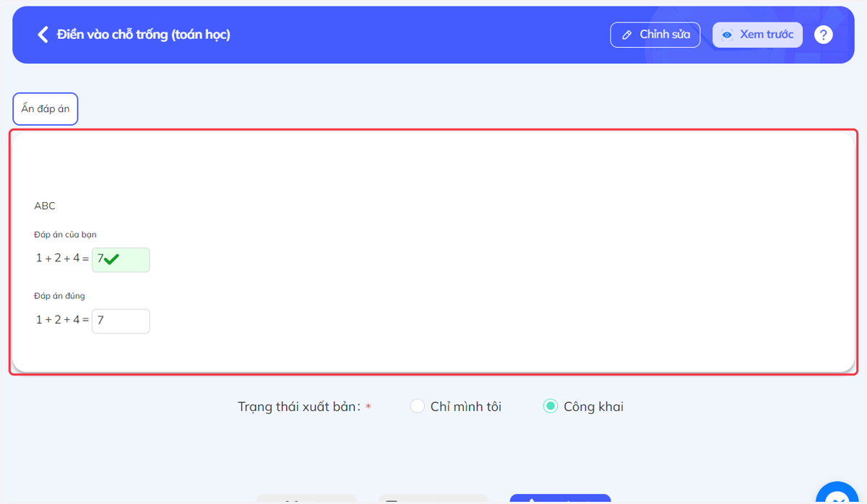Click the correct answer field under Đáp án đúng

(x=121, y=321)
